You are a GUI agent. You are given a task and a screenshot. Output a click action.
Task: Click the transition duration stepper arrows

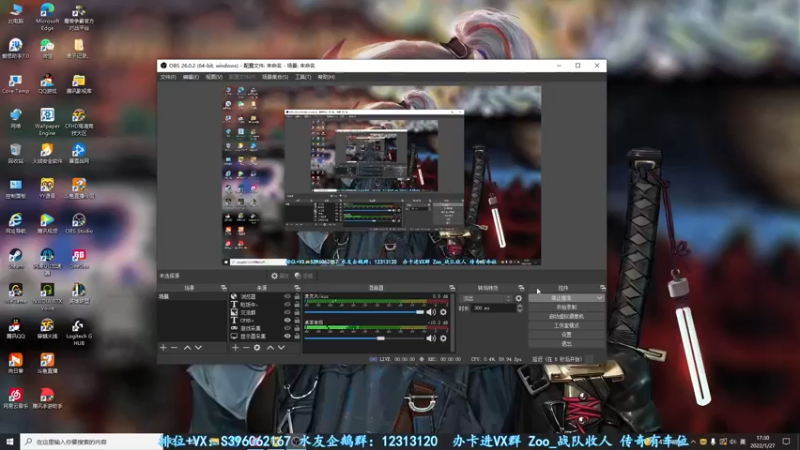519,308
